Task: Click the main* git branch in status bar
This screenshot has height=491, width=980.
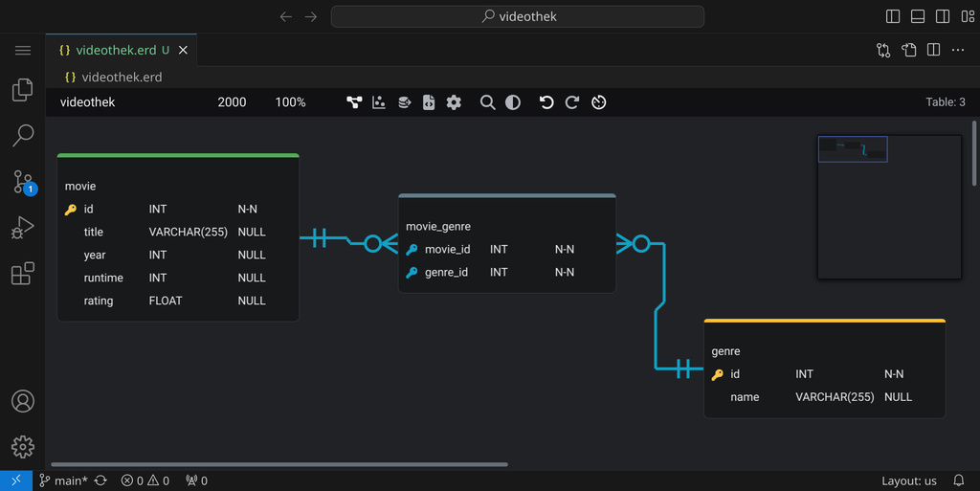Action: click(x=64, y=480)
